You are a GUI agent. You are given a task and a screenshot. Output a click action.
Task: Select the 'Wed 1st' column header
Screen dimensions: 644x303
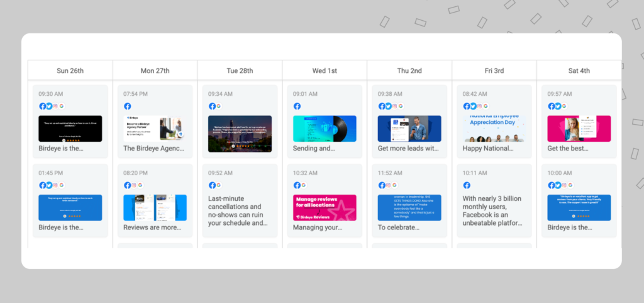325,71
